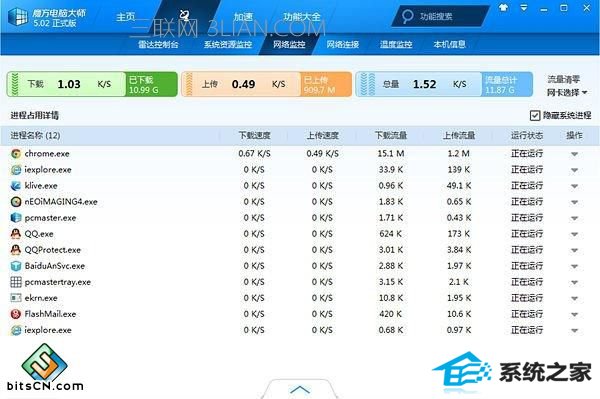The image size is (600, 399).
Task: Click the 进程占用详情 section heading
Action: (35, 115)
